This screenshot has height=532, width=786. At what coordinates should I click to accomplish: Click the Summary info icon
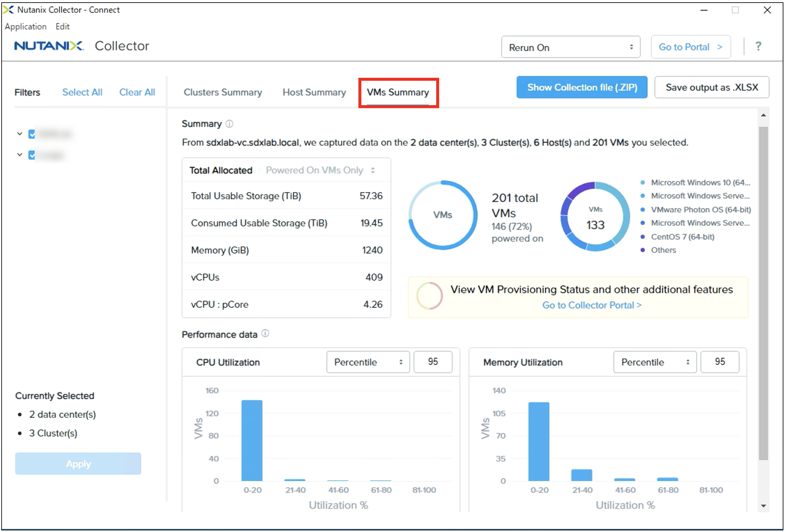coord(229,124)
